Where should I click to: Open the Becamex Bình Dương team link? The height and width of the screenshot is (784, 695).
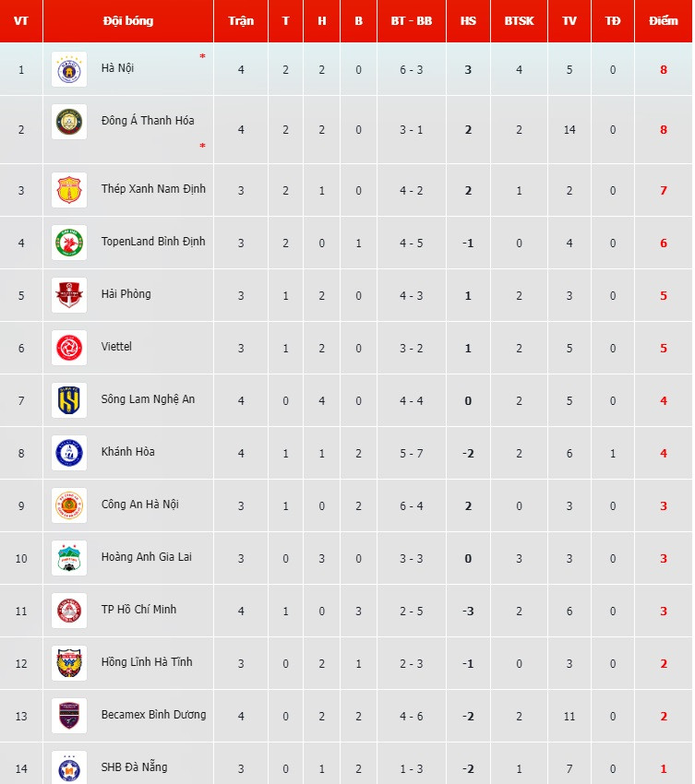coord(153,715)
